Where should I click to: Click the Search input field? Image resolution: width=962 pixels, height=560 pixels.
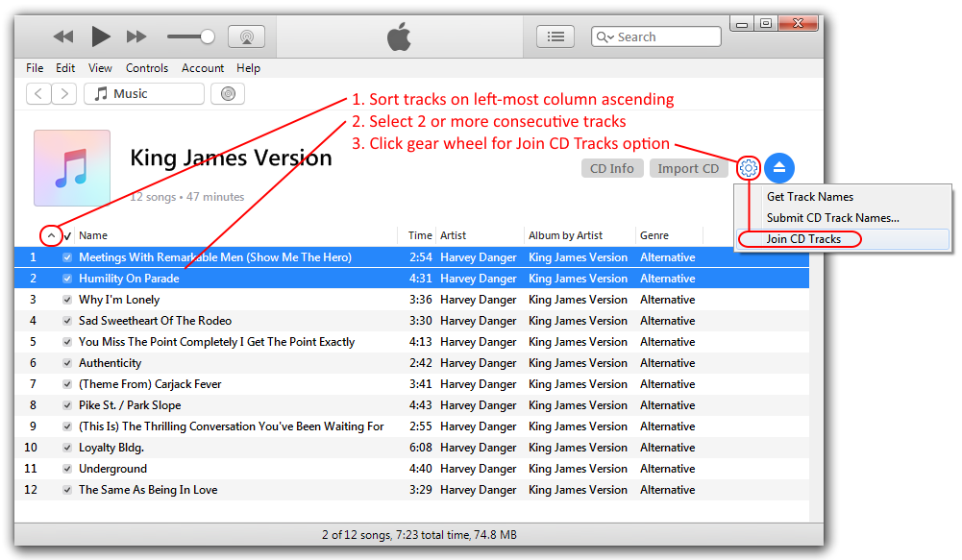pyautogui.click(x=656, y=37)
